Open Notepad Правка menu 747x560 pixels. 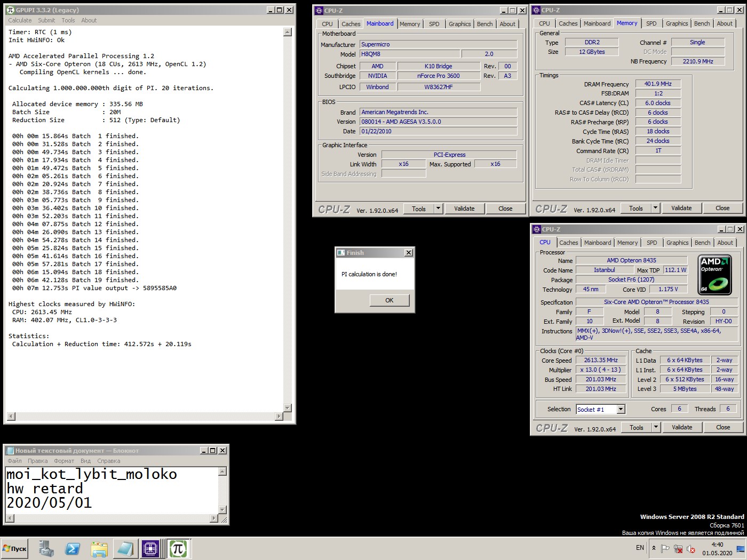[37, 461]
